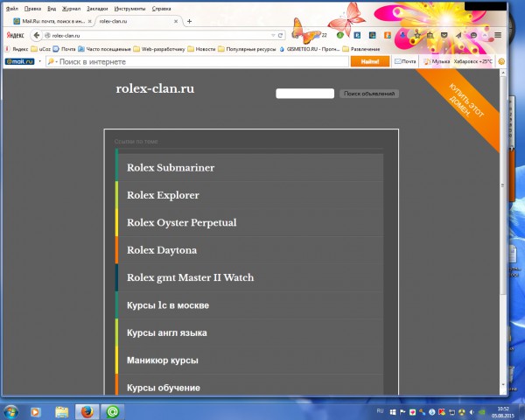The image size is (525, 420).
Task: Click the smiley icon on Mail.ru toolbar
Action: pyautogui.click(x=501, y=61)
